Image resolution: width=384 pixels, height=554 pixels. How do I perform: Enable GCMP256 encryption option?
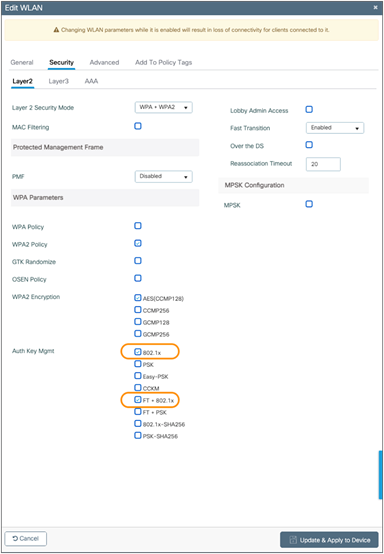(x=138, y=334)
